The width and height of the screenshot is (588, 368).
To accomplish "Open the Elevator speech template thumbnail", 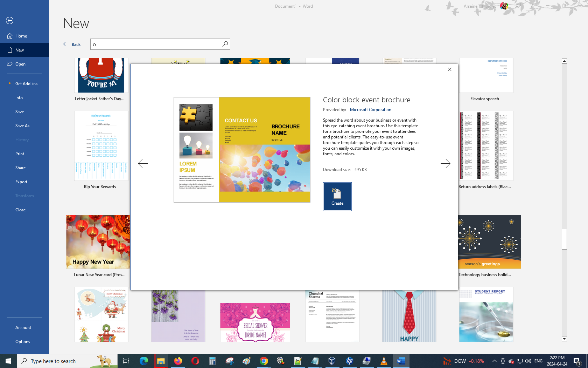I will tap(486, 75).
